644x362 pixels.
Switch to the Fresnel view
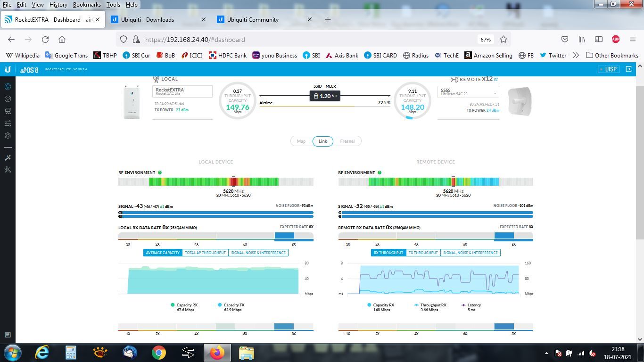pos(347,141)
